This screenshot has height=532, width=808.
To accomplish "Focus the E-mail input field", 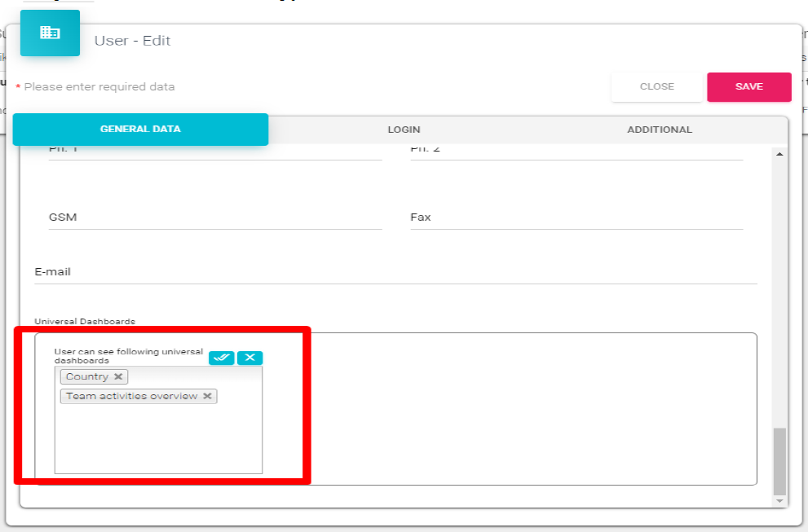I will point(395,272).
